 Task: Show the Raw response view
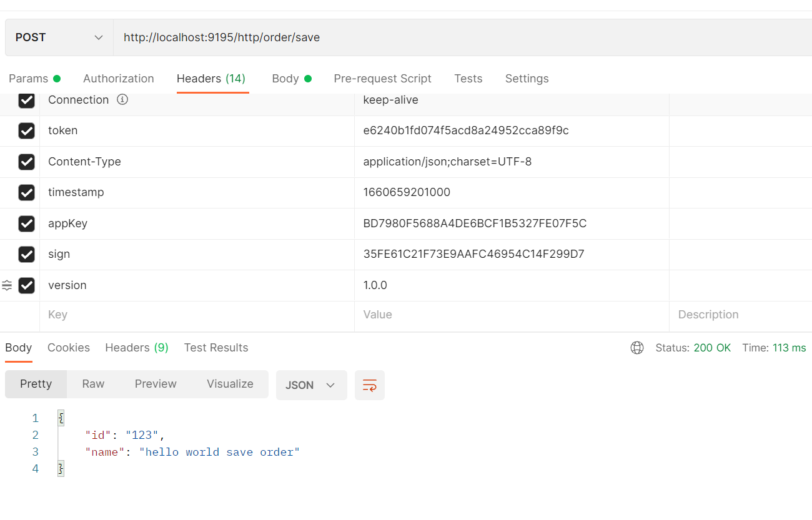click(x=93, y=384)
